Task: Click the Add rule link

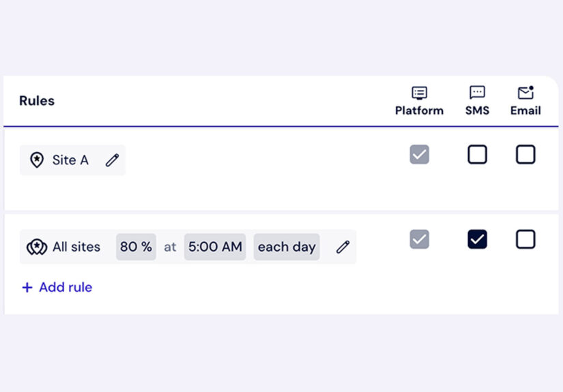Action: pos(66,288)
